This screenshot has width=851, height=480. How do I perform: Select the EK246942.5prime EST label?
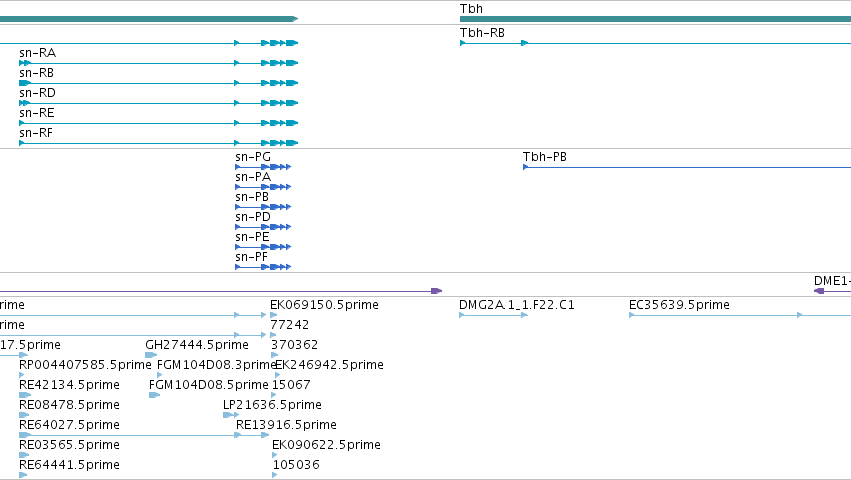[x=331, y=365]
